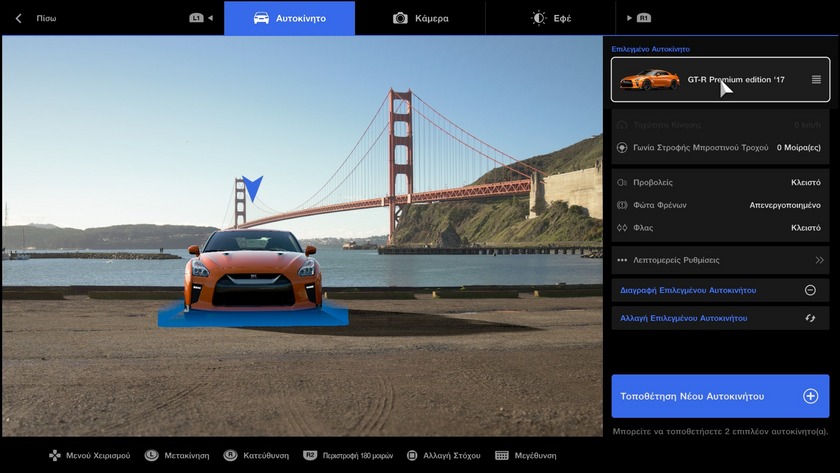Click the list icon on GT-R car card

816,80
